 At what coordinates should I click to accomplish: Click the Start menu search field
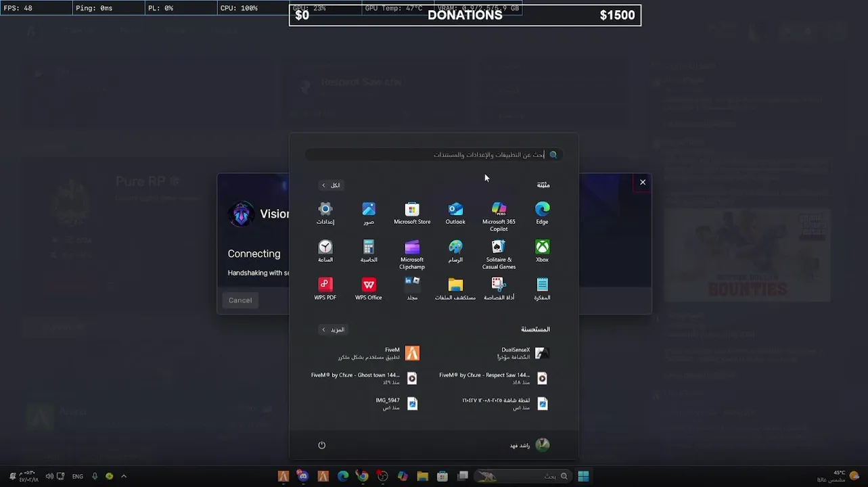click(434, 155)
